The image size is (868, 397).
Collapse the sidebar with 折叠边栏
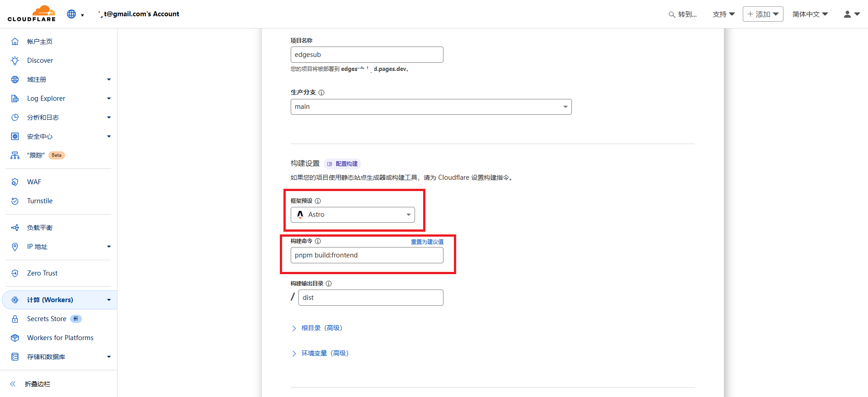[x=31, y=384]
